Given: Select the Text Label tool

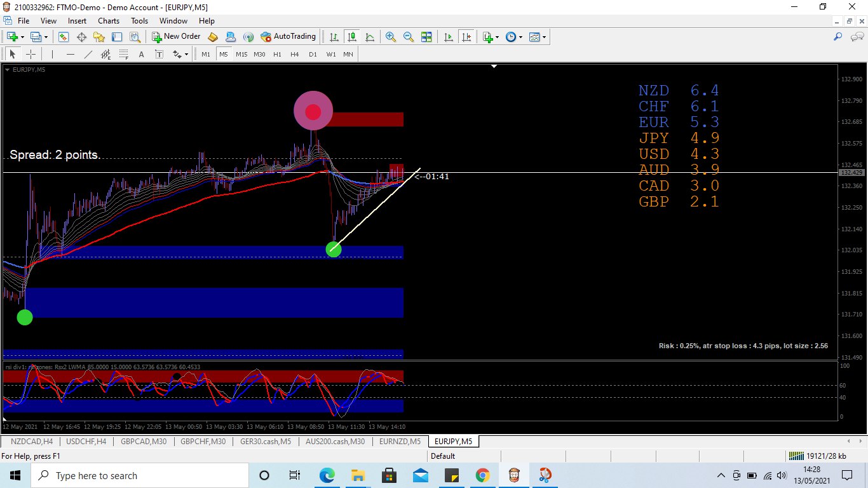Looking at the screenshot, I should [159, 54].
